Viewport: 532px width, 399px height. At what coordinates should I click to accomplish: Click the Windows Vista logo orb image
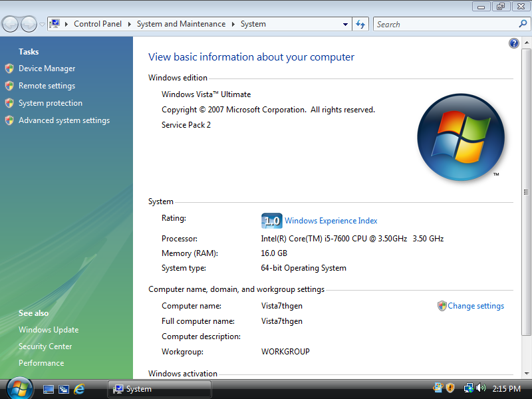461,137
